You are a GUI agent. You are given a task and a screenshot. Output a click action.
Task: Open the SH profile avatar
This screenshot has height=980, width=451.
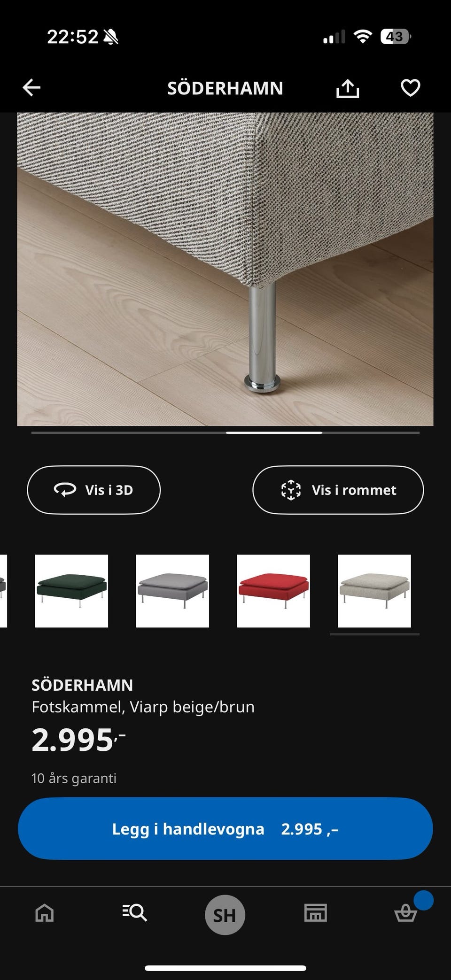point(225,915)
